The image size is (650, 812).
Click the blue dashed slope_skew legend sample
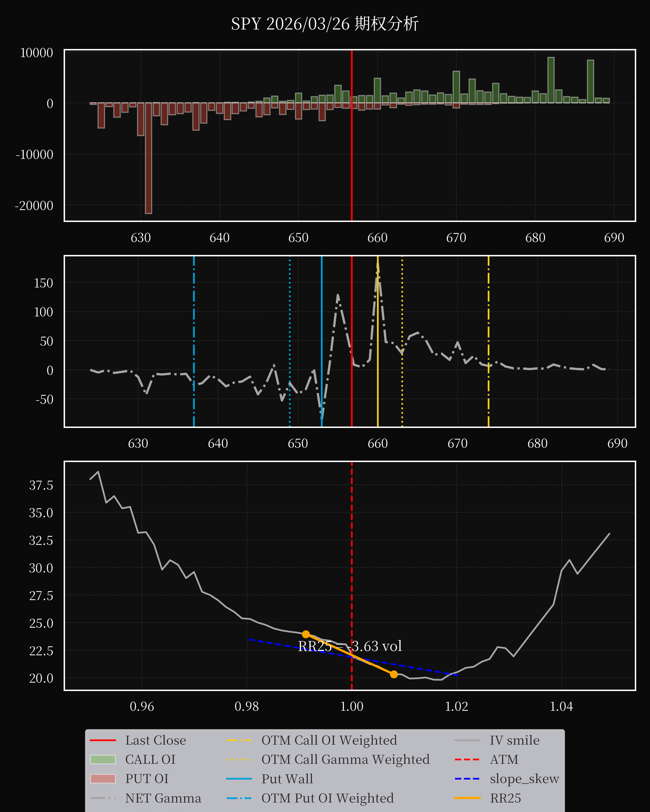467,778
